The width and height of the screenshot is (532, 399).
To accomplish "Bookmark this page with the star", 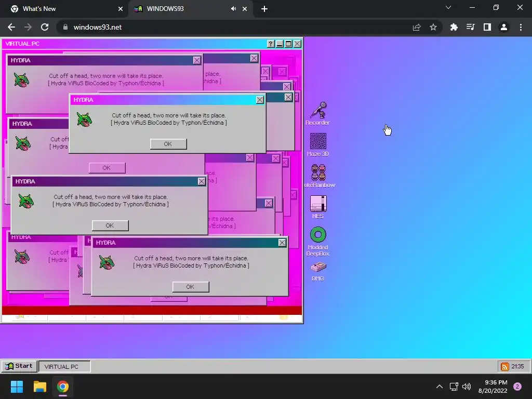I will (x=433, y=27).
